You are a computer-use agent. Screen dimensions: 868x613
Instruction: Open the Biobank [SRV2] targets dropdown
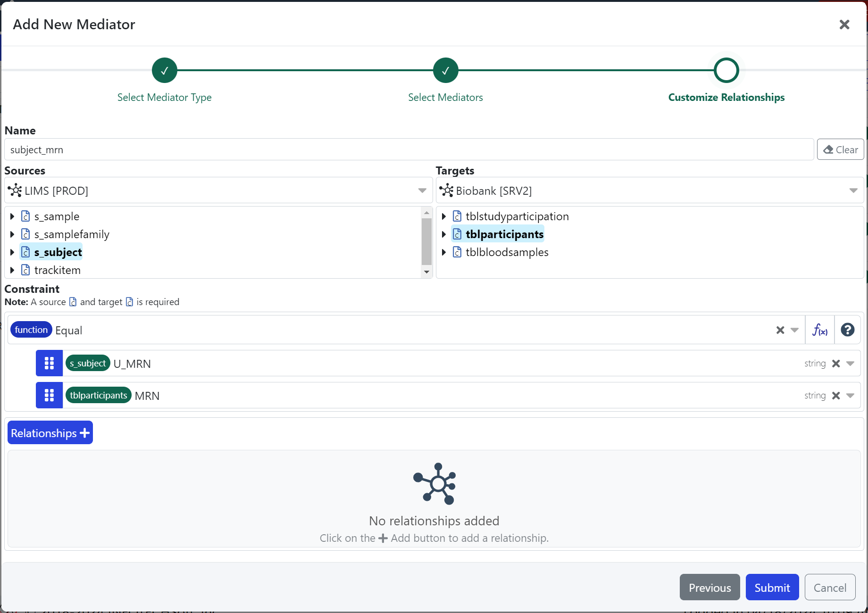tap(853, 191)
